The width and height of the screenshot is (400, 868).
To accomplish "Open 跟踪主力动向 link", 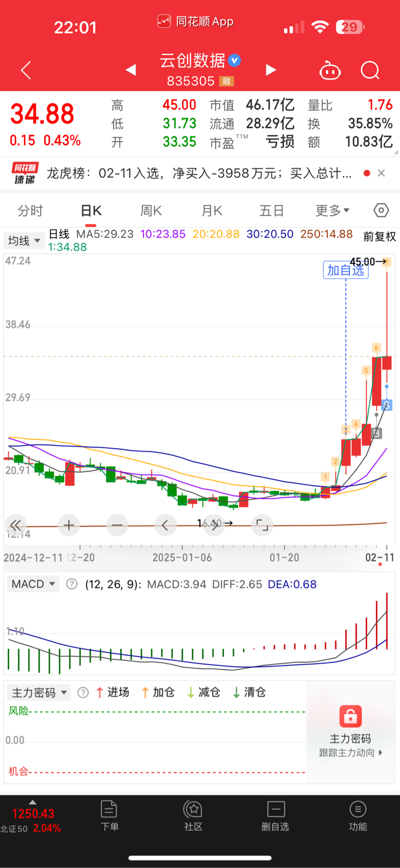I will tap(351, 753).
